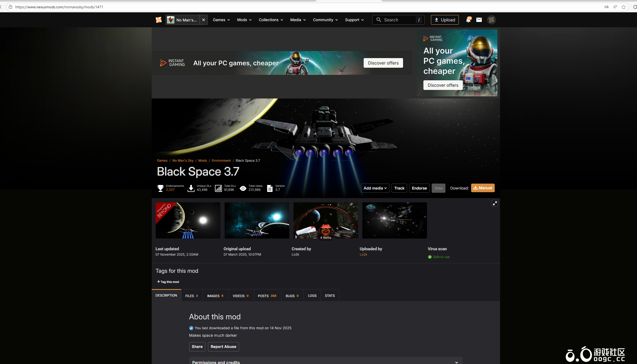Close the No Man's Sky game filter
The width and height of the screenshot is (637, 364).
[204, 20]
